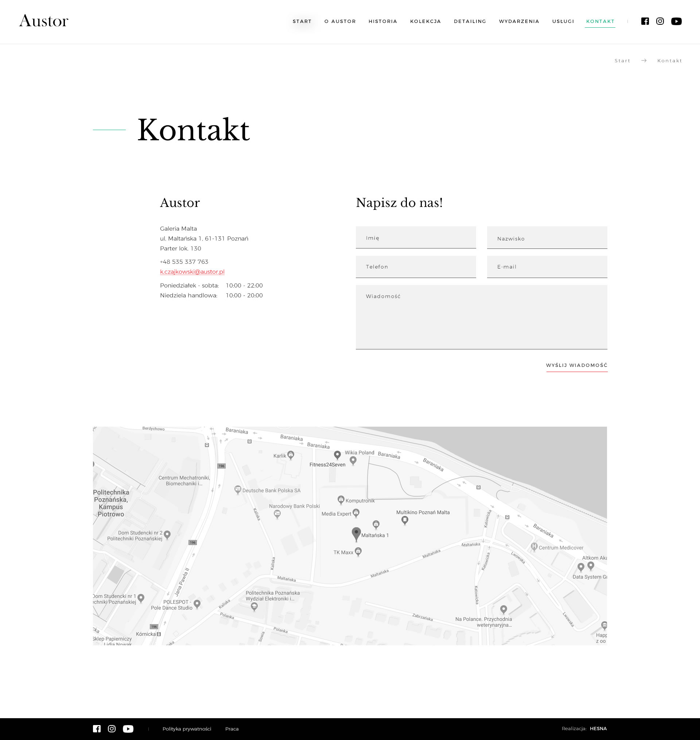Click the footer Facebook icon
Viewport: 700px width, 740px height.
97,728
